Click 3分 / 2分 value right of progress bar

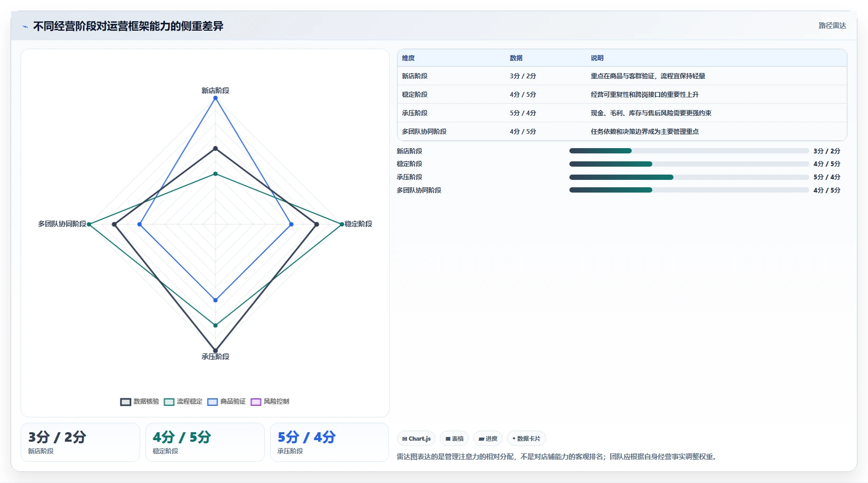click(x=827, y=151)
